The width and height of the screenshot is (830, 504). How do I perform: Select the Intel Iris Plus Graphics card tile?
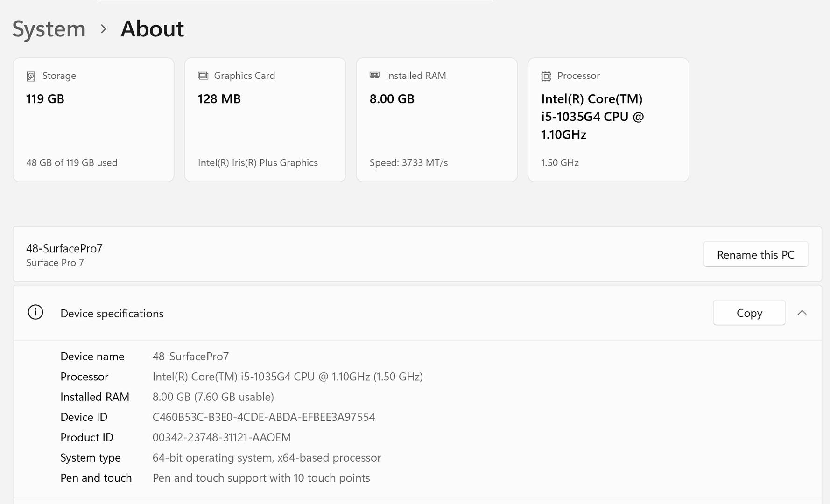(265, 120)
